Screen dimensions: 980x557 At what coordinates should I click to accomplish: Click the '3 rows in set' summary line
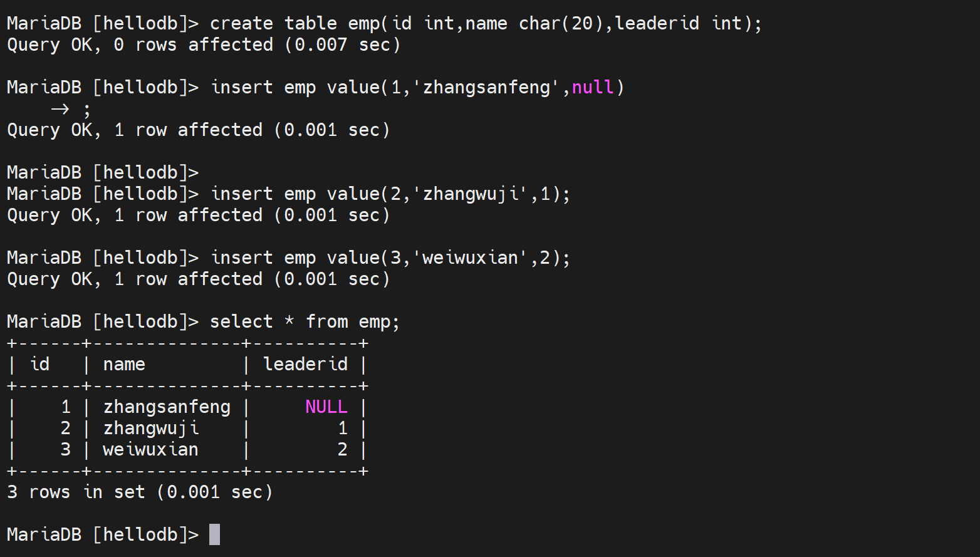139,492
